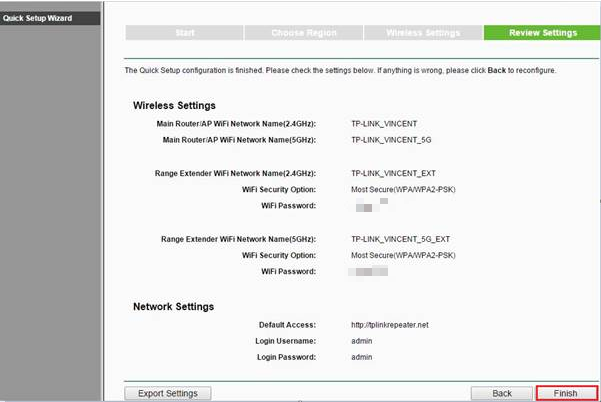Viewport: 601px width, 402px height.
Task: Click the Finish button
Action: click(566, 393)
